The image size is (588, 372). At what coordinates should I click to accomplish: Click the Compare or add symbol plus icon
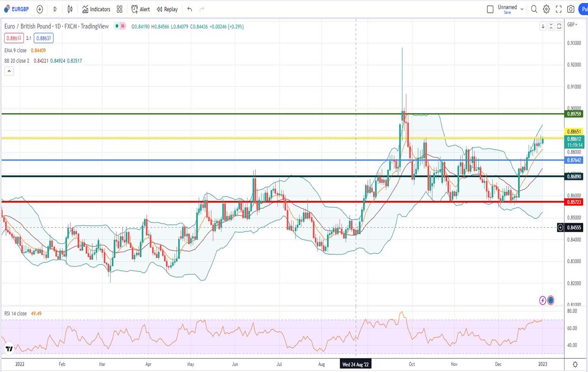click(x=40, y=9)
